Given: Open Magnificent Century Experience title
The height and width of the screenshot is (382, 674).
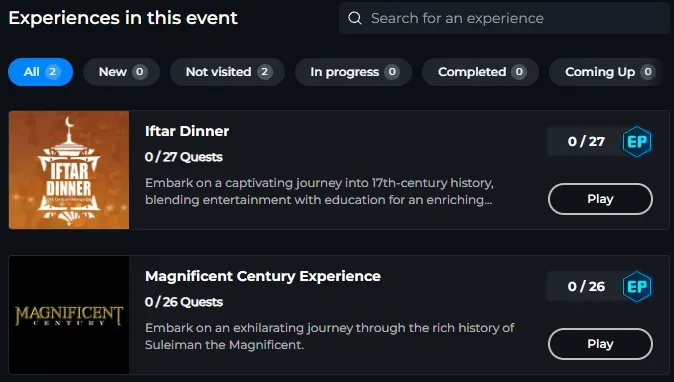Looking at the screenshot, I should pos(263,276).
